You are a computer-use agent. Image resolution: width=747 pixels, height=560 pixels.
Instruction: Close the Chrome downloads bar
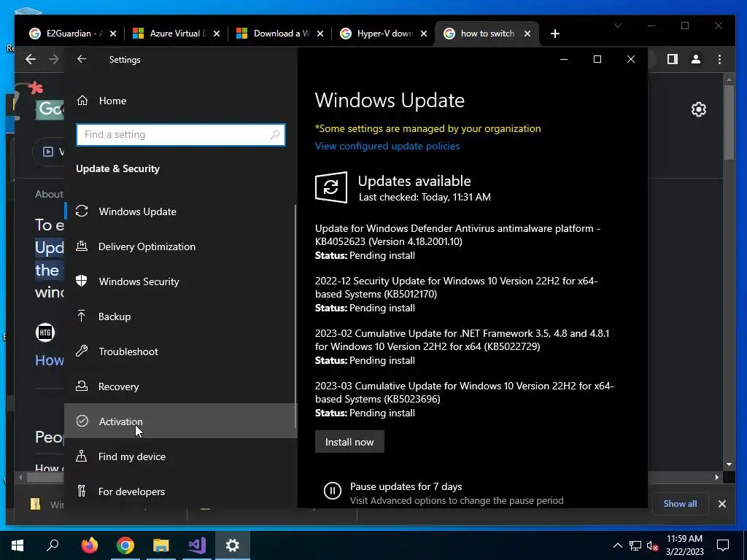click(722, 504)
